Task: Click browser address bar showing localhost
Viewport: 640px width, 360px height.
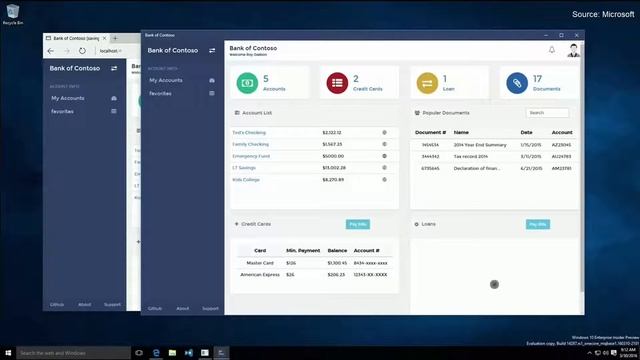Action: coord(111,51)
